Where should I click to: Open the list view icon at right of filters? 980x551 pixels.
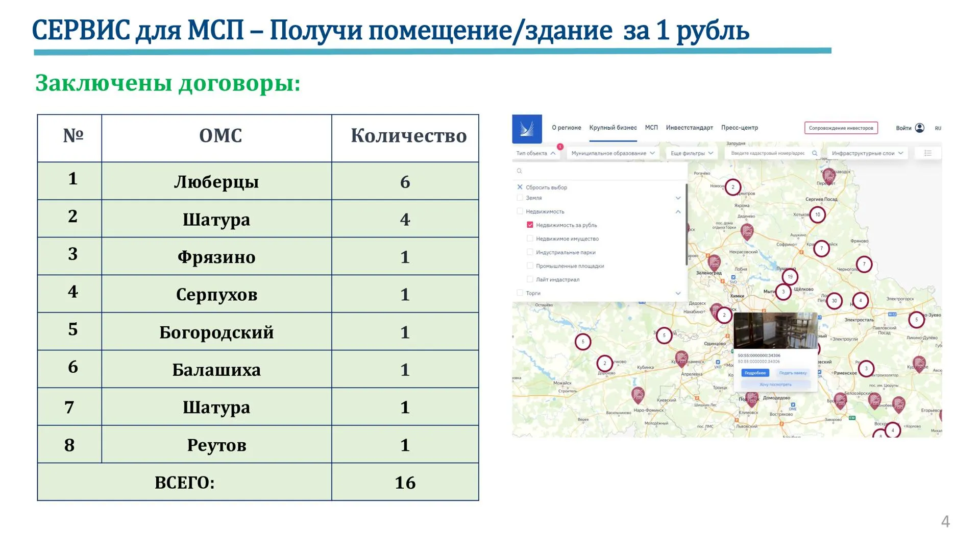[928, 153]
